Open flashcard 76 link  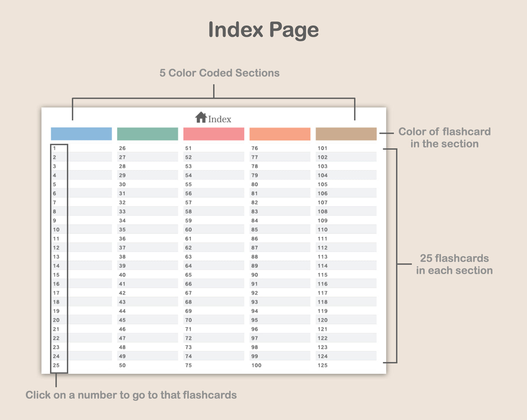(x=255, y=148)
